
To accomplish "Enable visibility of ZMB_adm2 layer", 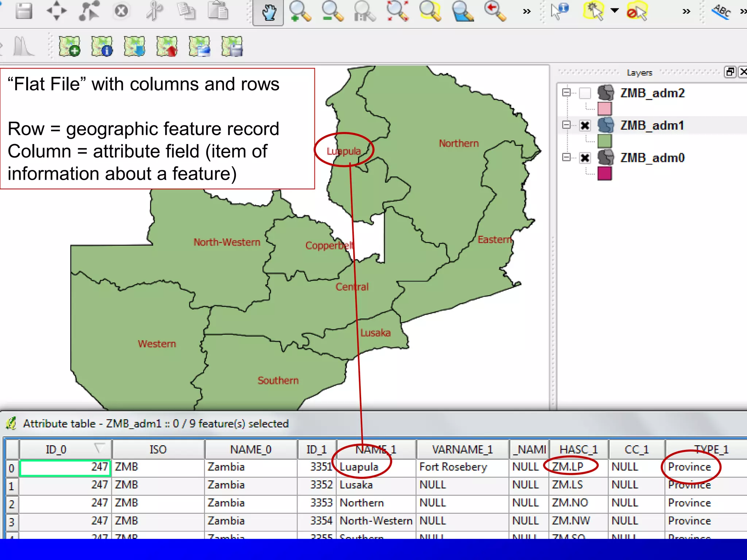I will (x=585, y=93).
